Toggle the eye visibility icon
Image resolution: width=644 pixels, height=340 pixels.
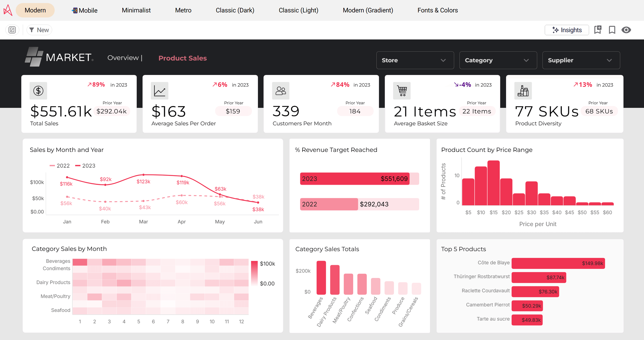tap(626, 30)
